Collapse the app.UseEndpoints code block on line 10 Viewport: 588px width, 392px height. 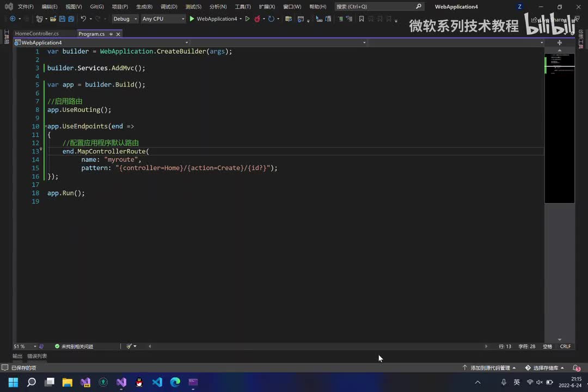coord(46,126)
